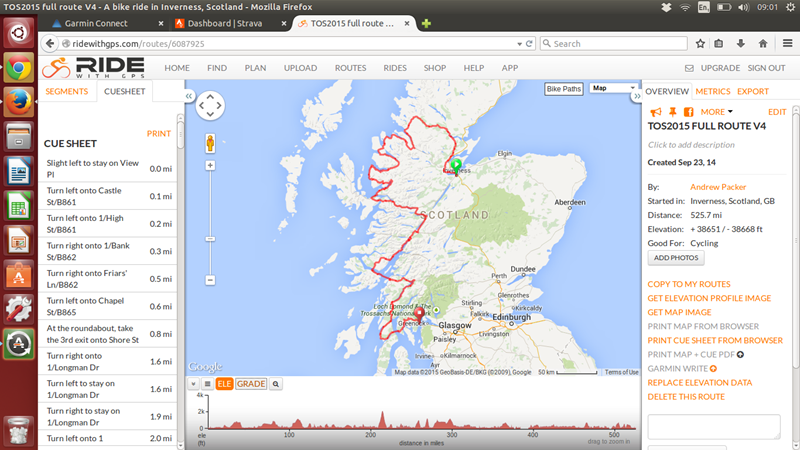Open the mail envelope icon near UPGRADE
The width and height of the screenshot is (800, 450).
[689, 68]
